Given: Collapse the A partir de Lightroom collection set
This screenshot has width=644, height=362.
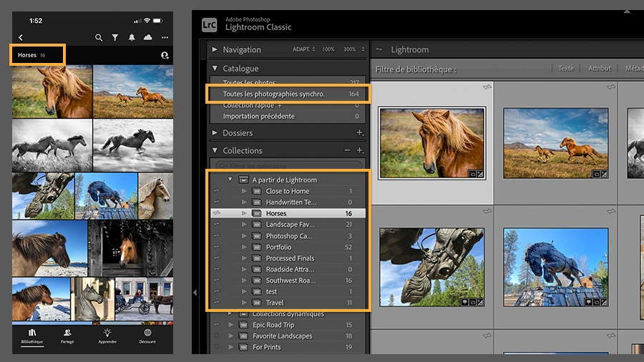Looking at the screenshot, I should 230,180.
